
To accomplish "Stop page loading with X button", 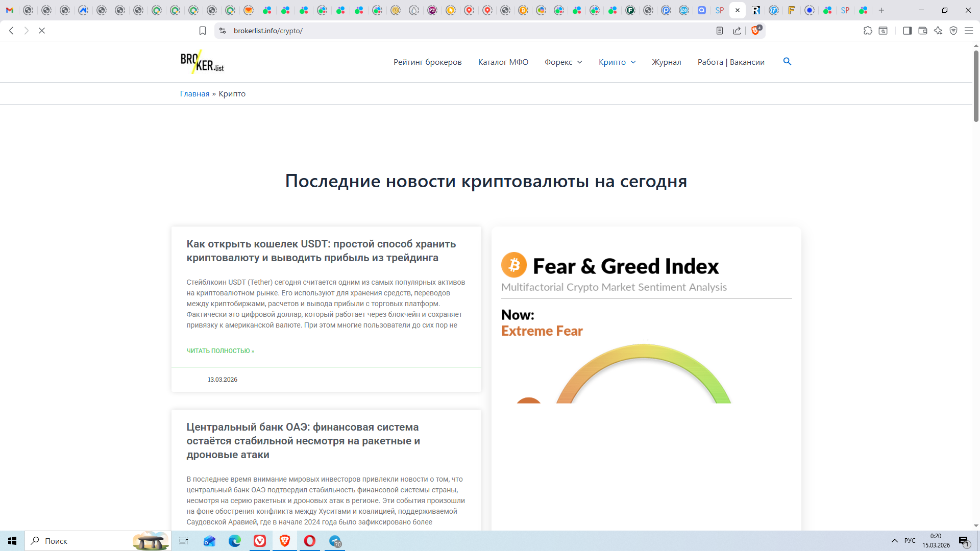I will (x=42, y=31).
